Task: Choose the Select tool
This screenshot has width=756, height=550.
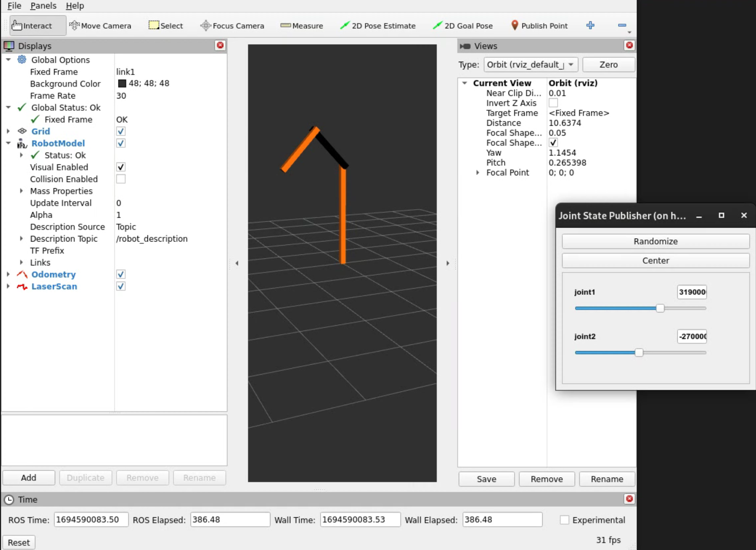Action: 166,26
